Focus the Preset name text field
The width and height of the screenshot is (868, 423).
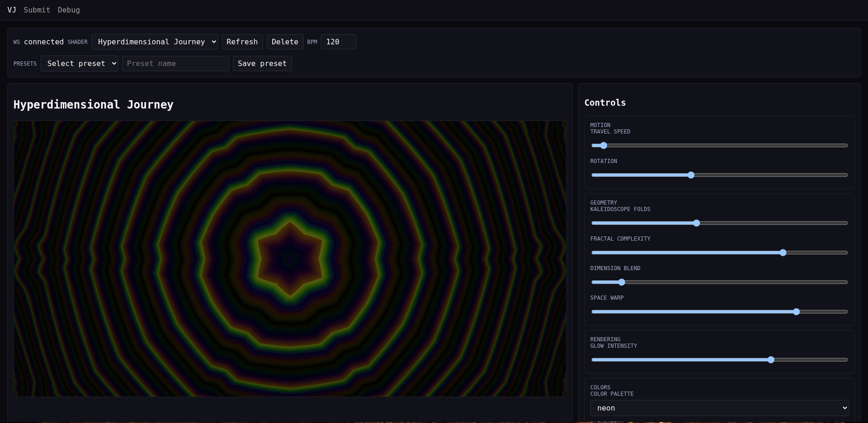coord(175,63)
